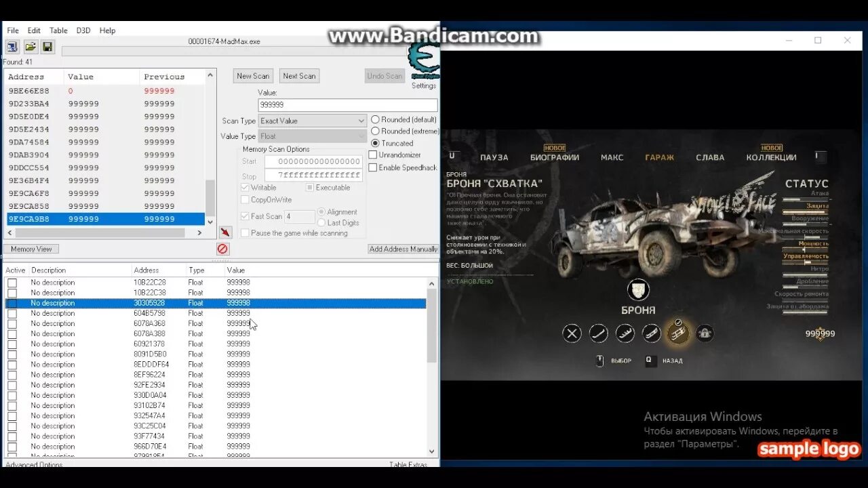
Task: Maximize the game window
Action: coord(818,41)
